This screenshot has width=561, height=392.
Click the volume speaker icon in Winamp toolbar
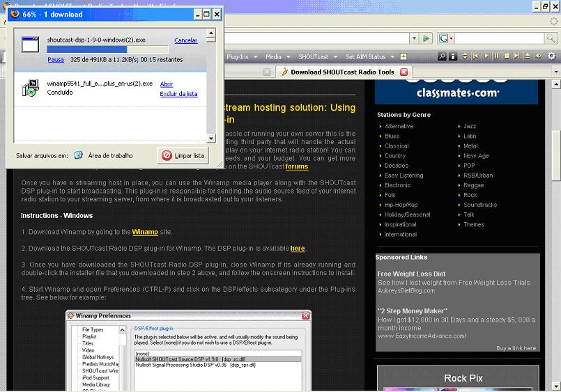(x=538, y=56)
